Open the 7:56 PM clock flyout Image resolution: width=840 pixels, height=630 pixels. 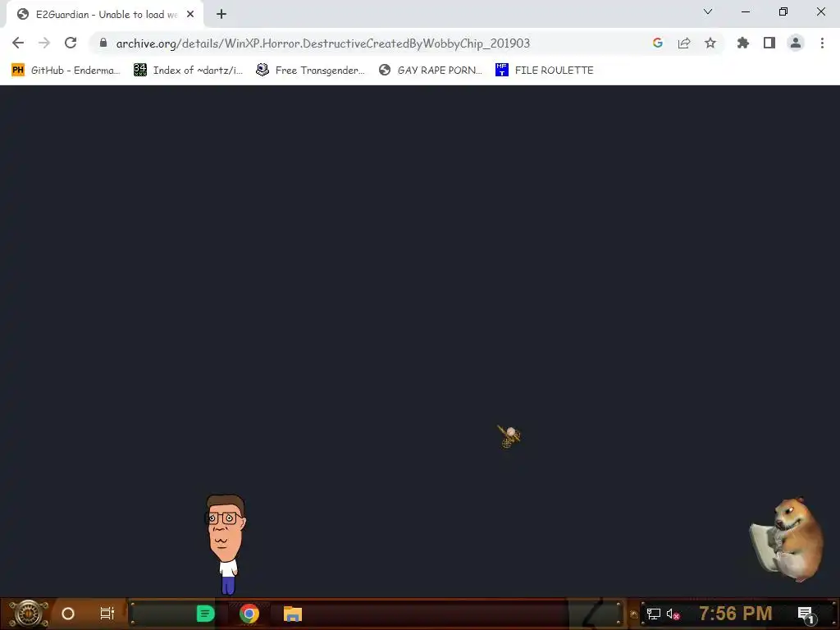tap(736, 614)
